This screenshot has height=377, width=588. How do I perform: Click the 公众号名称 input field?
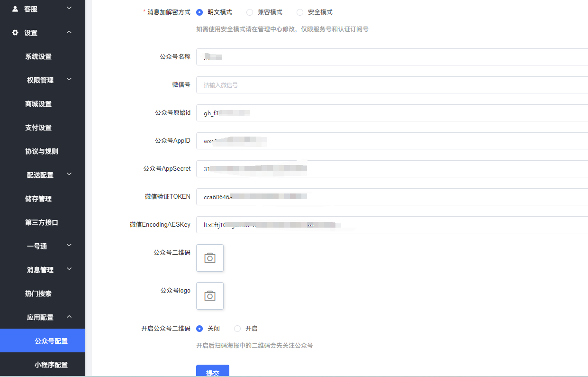pyautogui.click(x=392, y=57)
